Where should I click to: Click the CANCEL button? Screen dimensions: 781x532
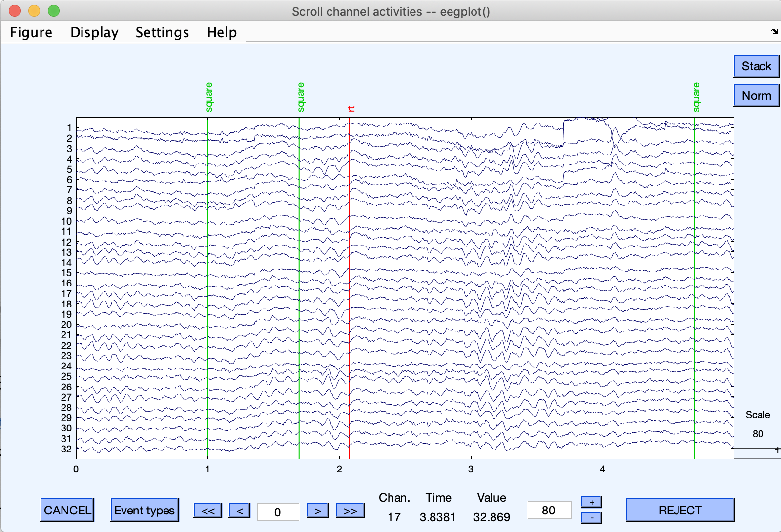(67, 510)
